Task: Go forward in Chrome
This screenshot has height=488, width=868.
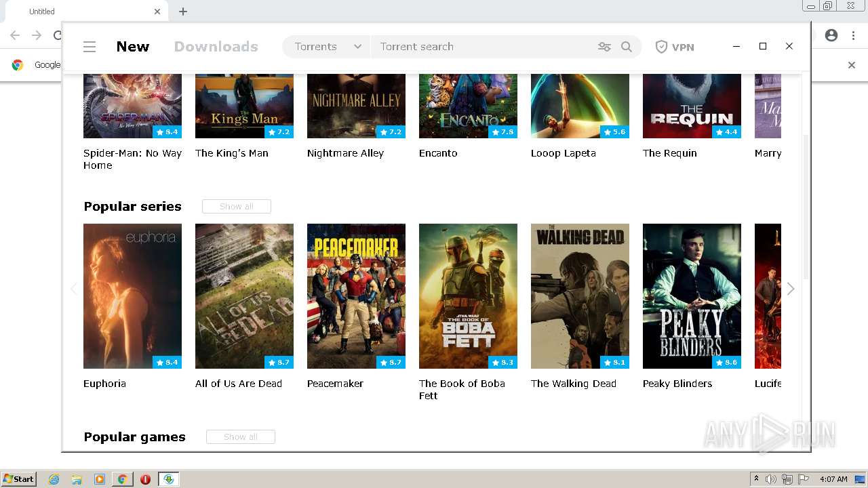Action: [x=37, y=35]
